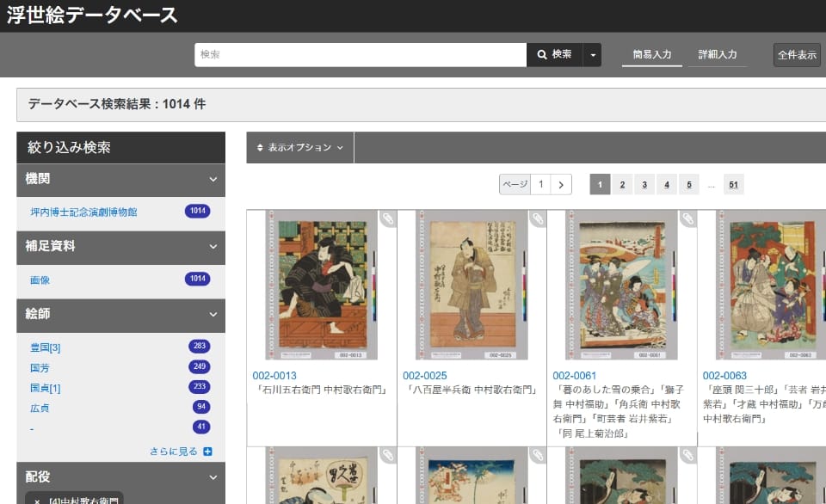Viewport: 826px width, 504px height.
Task: Jump to page 4 of results
Action: (666, 185)
